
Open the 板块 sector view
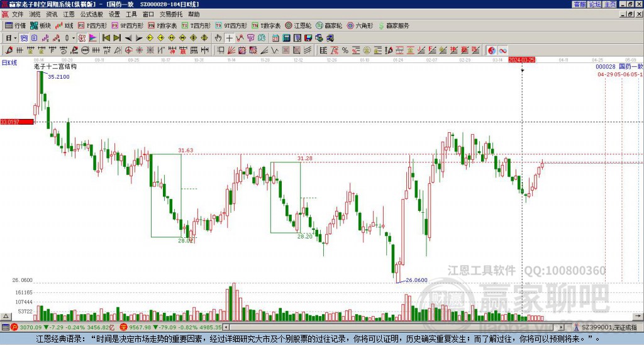coord(41,25)
